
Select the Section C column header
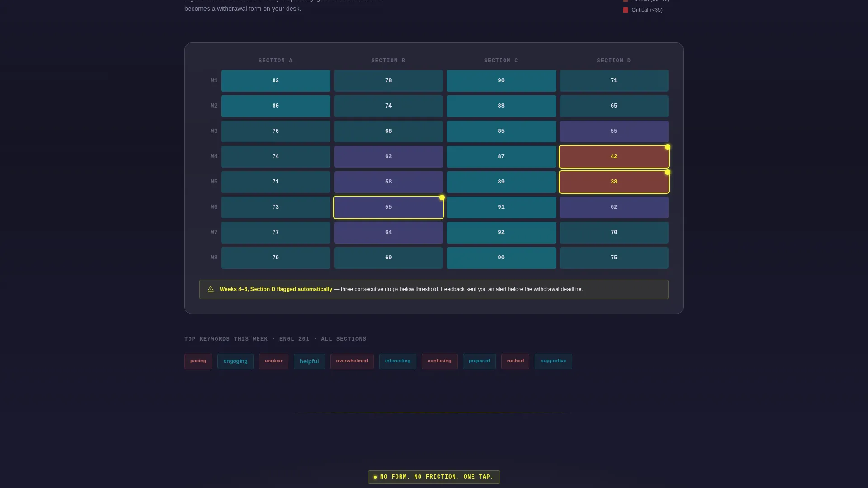(501, 61)
